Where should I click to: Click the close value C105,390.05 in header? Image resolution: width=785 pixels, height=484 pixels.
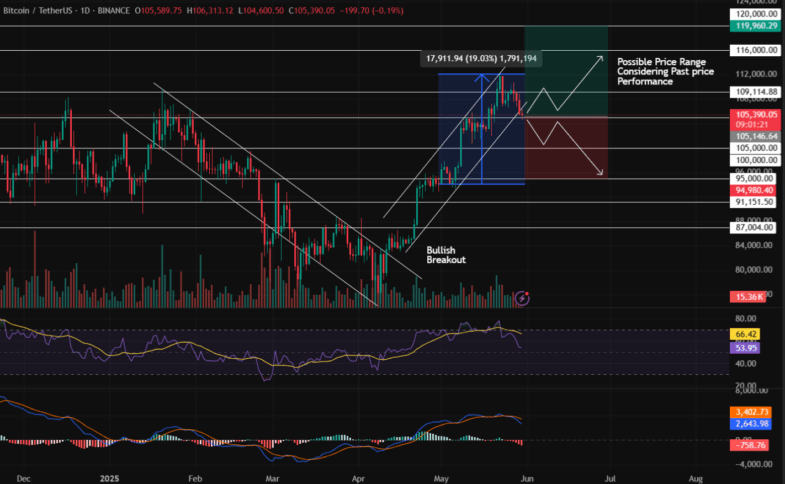[311, 11]
